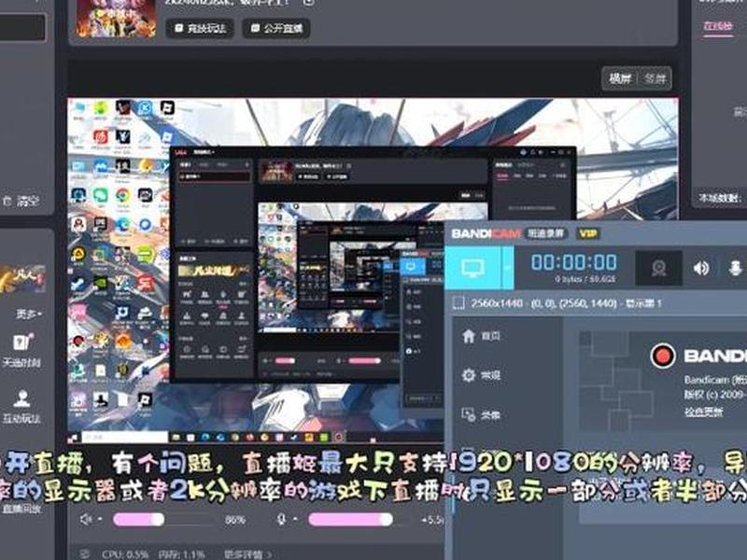
Task: Select Bandicam screen recording mode button
Action: [x=472, y=268]
